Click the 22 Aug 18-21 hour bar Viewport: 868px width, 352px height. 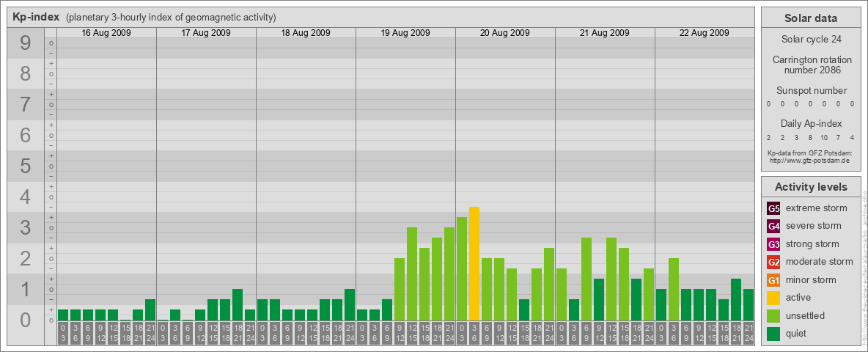point(736,299)
